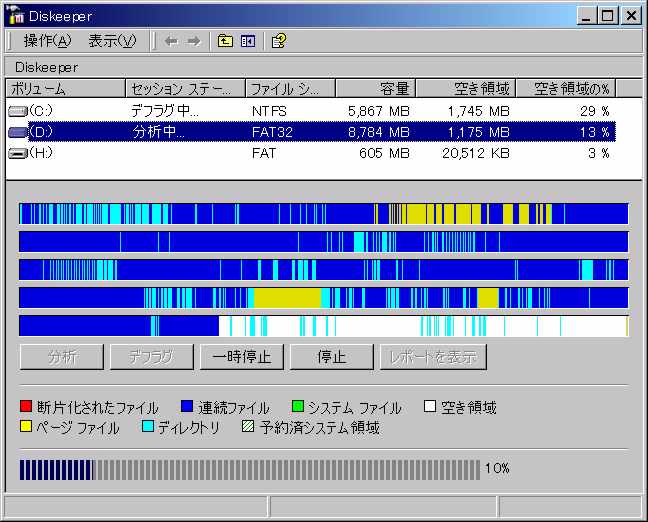The height and width of the screenshot is (522, 648).
Task: Click the forward arrow toolbar icon
Action: [x=193, y=41]
